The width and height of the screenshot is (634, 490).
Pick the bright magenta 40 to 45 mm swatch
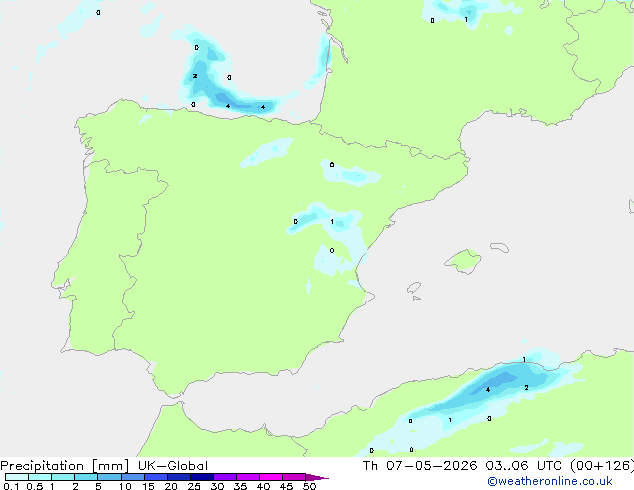tap(271, 477)
